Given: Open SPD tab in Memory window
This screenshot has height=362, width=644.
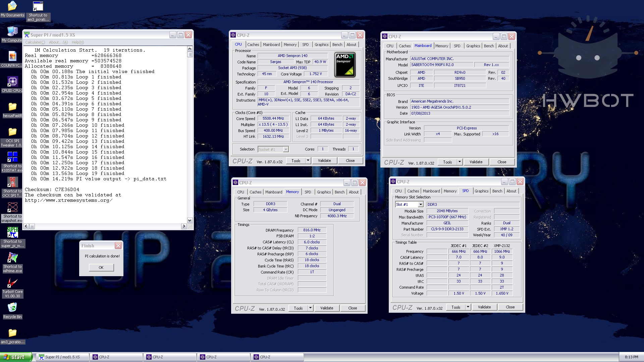Looking at the screenshot, I should pyautogui.click(x=308, y=192).
